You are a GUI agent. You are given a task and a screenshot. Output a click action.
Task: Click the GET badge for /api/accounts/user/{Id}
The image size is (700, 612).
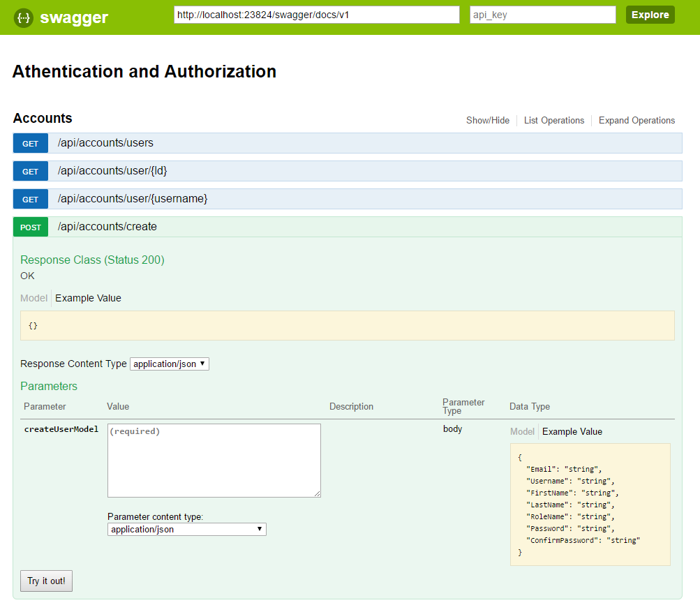(x=30, y=170)
